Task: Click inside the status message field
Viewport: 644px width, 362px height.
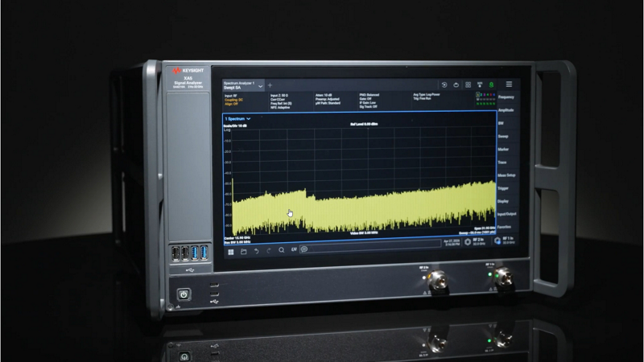Action: point(370,246)
